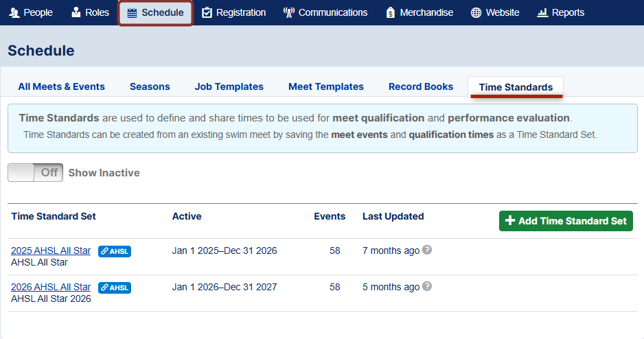Click the Time Standard Set column header

pyautogui.click(x=54, y=216)
